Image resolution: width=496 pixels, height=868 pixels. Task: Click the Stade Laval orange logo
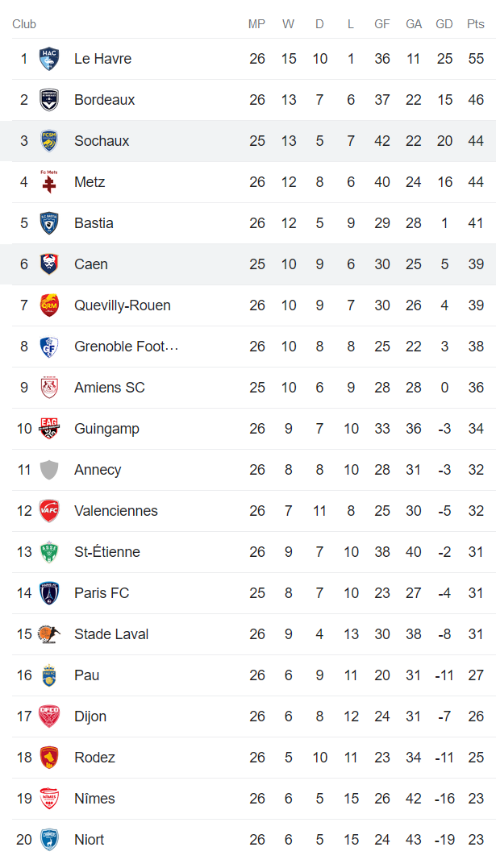tap(49, 634)
